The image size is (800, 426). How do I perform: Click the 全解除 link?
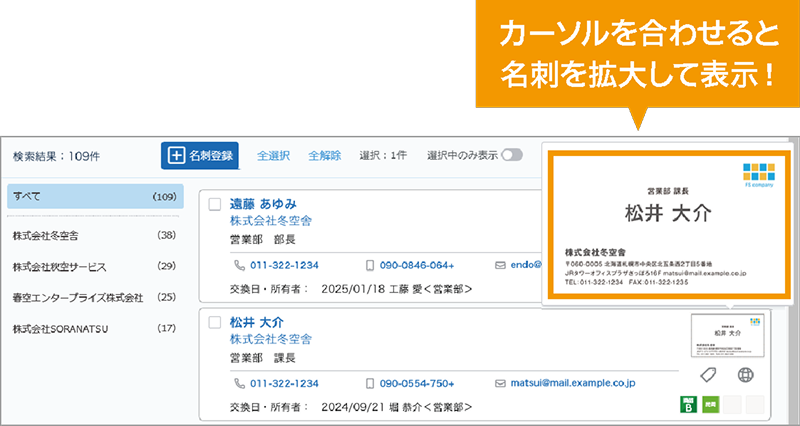[x=324, y=156]
